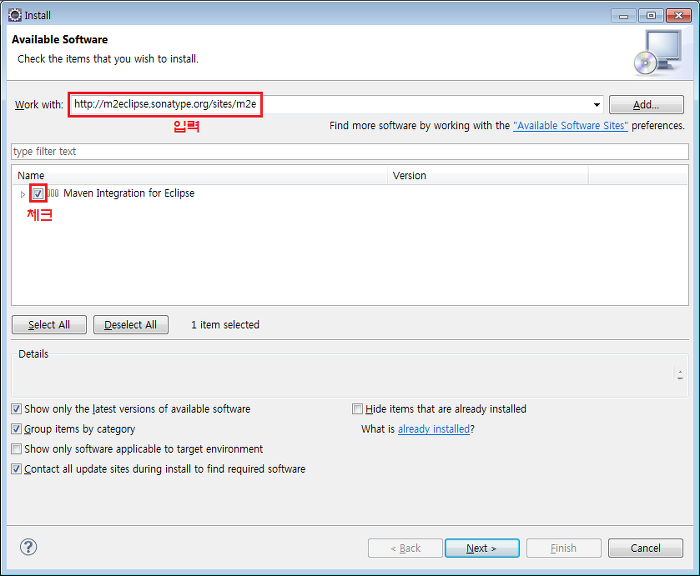Click the type filter text field
Viewport: 700px width, 576px height.
349,151
